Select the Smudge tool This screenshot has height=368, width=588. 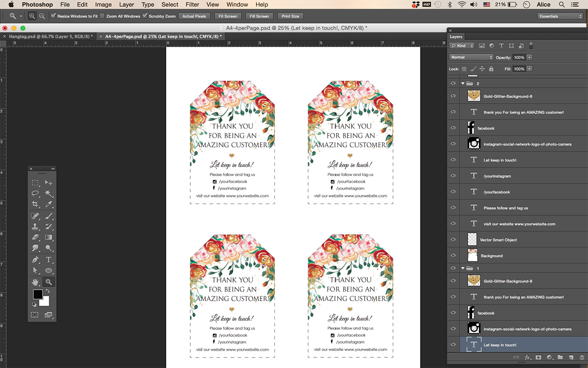pyautogui.click(x=35, y=248)
